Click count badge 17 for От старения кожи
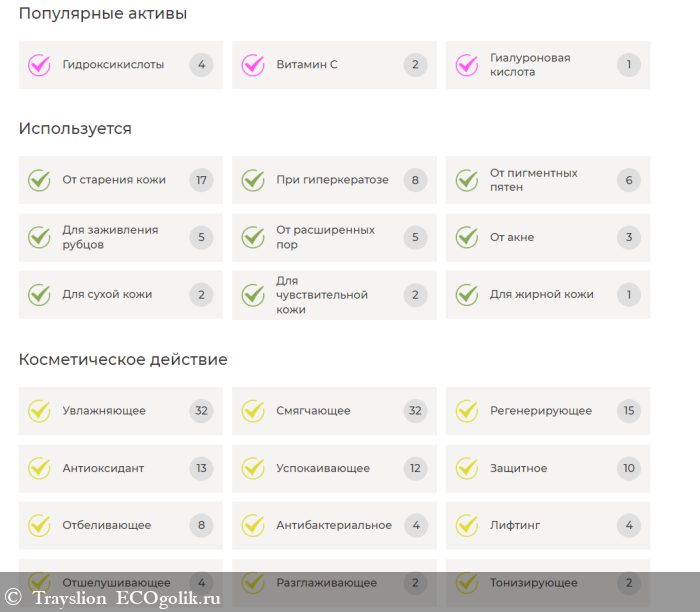Screen dimensions: 700x612 pos(201,180)
